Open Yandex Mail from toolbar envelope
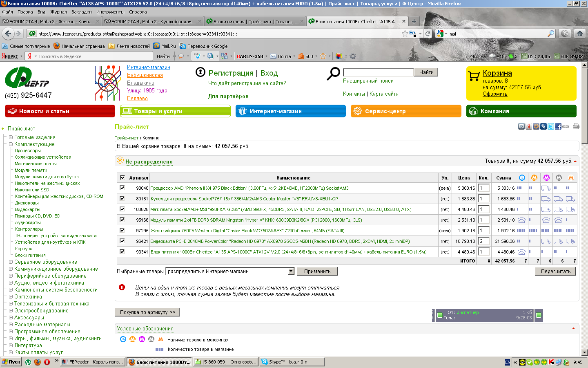This screenshot has height=368, width=588. coord(273,56)
